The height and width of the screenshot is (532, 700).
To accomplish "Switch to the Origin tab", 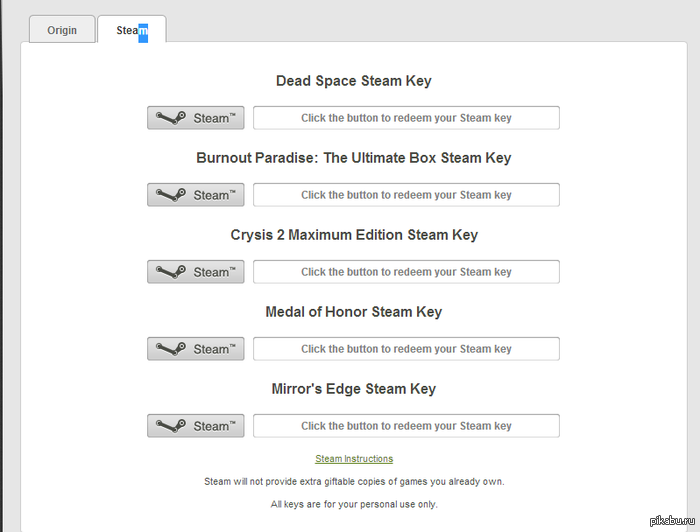I will (x=62, y=30).
